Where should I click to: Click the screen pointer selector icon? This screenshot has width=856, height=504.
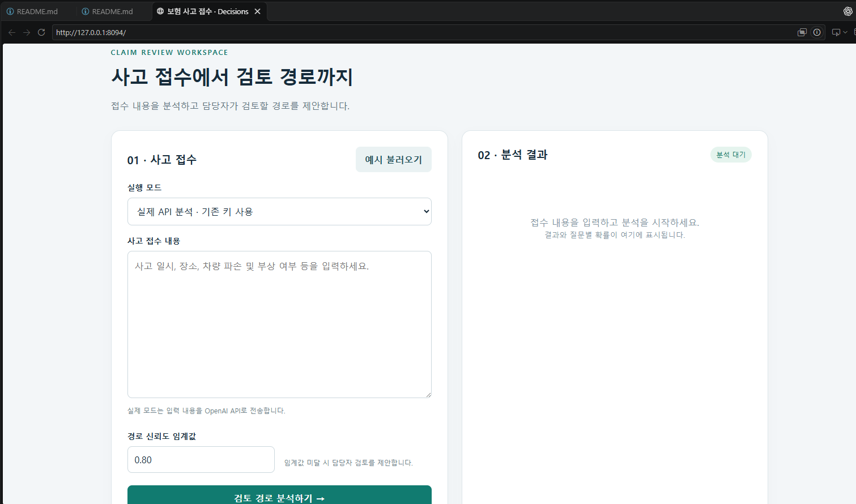pyautogui.click(x=836, y=32)
